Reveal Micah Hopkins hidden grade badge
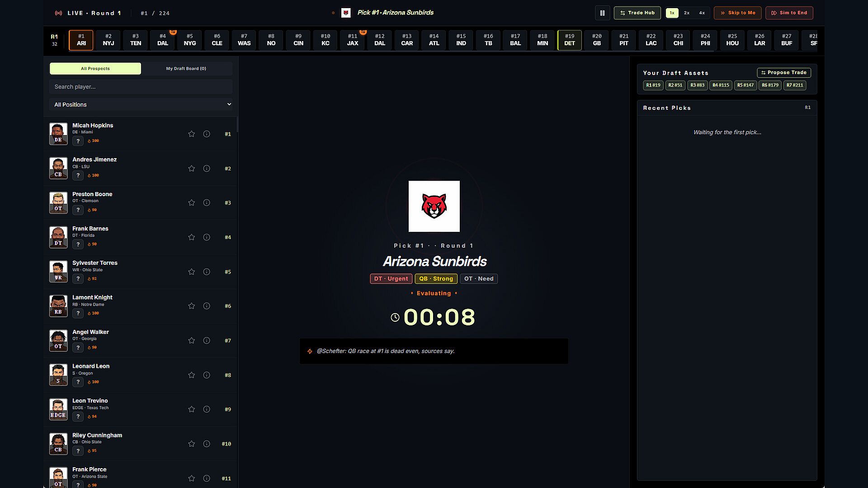The height and width of the screenshot is (488, 868). pos(78,141)
